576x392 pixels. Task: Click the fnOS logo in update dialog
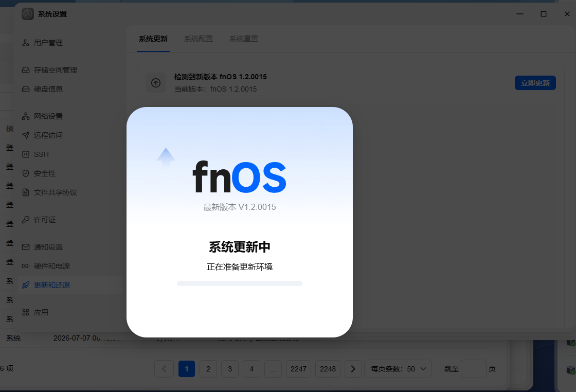[240, 176]
